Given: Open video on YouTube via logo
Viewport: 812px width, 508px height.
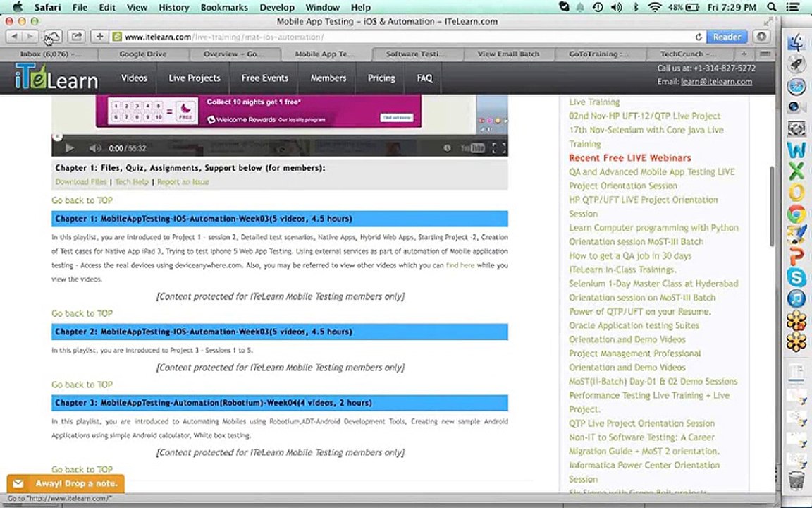Looking at the screenshot, I should [x=472, y=148].
